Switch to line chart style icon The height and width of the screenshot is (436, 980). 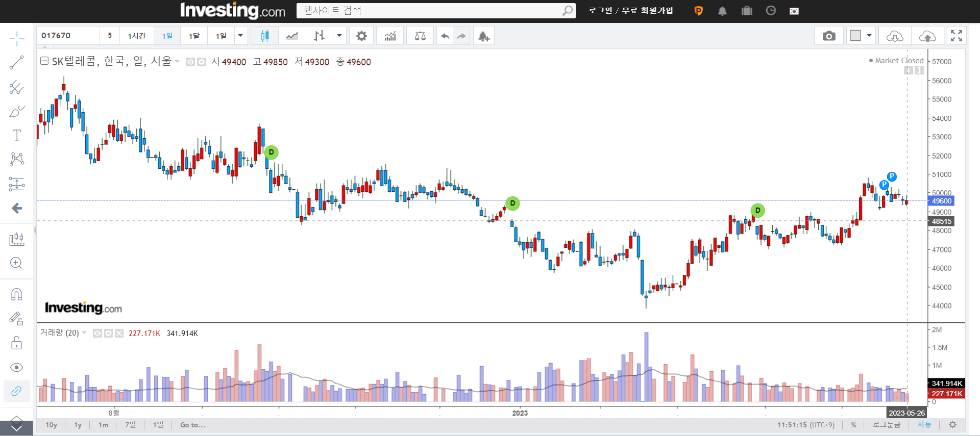click(x=292, y=36)
